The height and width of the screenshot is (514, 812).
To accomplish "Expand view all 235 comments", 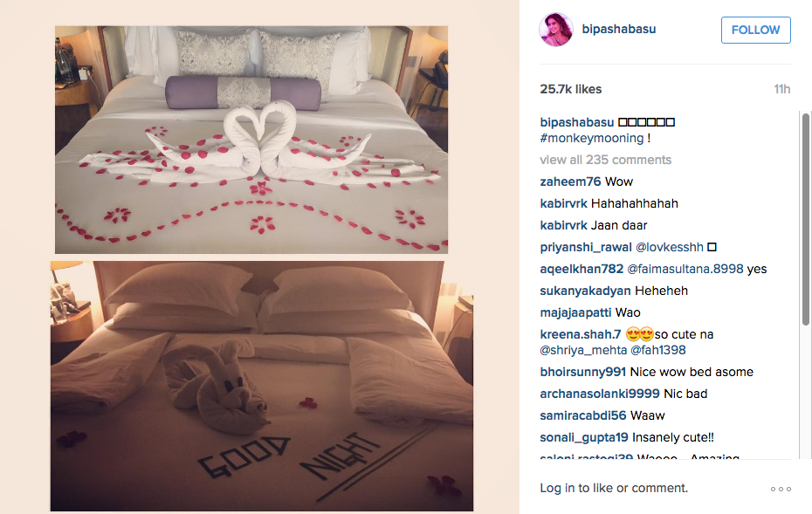I will tap(605, 160).
